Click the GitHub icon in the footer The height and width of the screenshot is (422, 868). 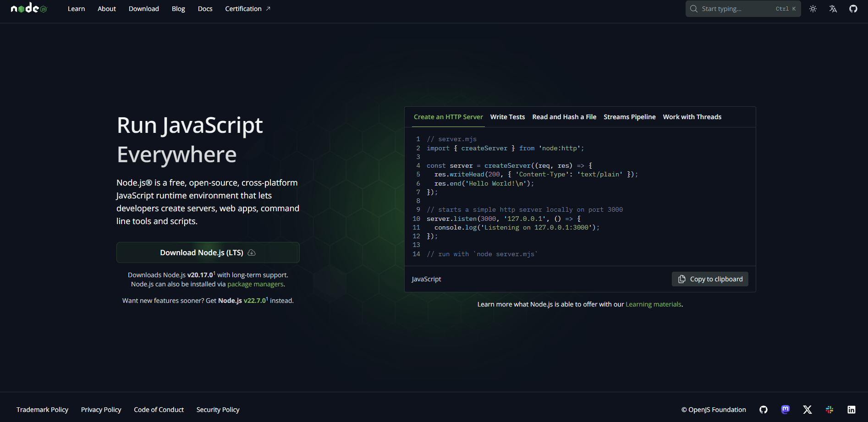[763, 410]
